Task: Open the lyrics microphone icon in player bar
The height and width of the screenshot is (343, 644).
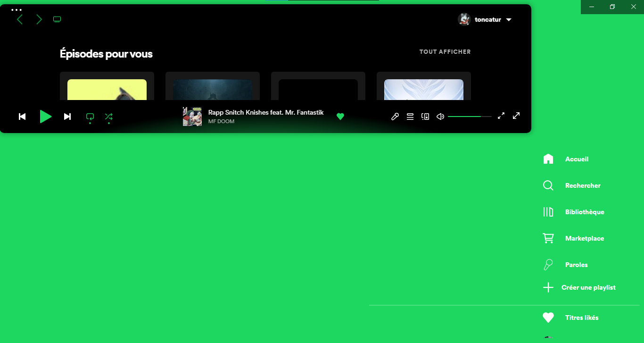Action: pyautogui.click(x=395, y=116)
